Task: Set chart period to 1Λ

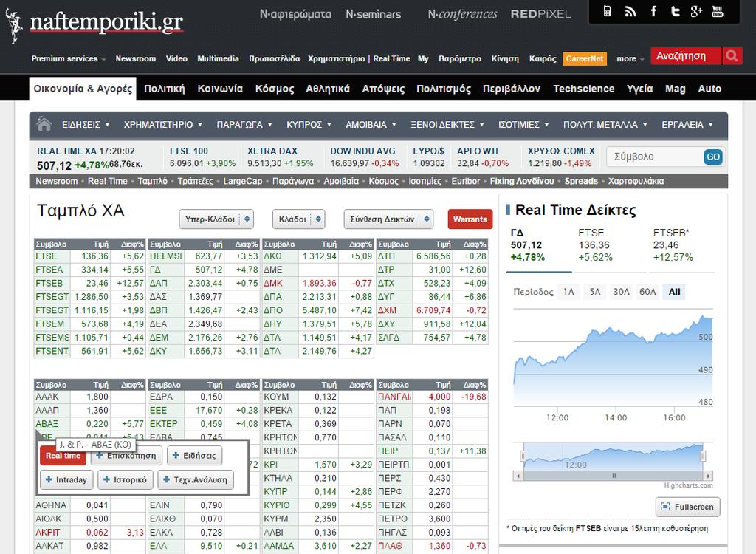Action: tap(568, 292)
